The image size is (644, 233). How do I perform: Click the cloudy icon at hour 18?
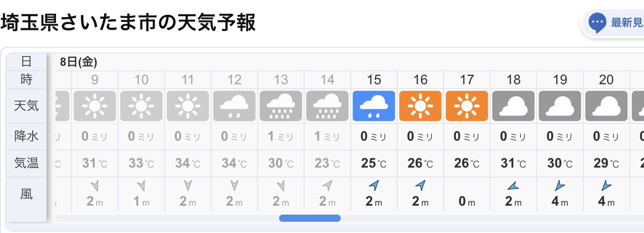[x=513, y=106]
